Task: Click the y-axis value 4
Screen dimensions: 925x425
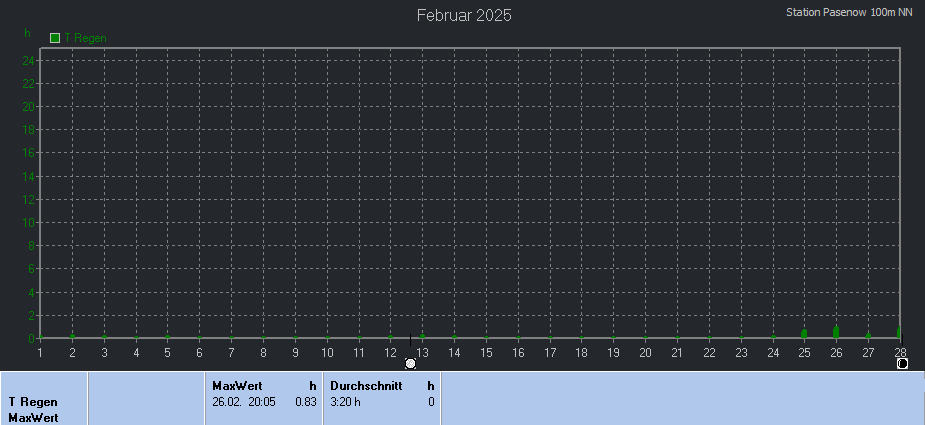Action: click(33, 292)
